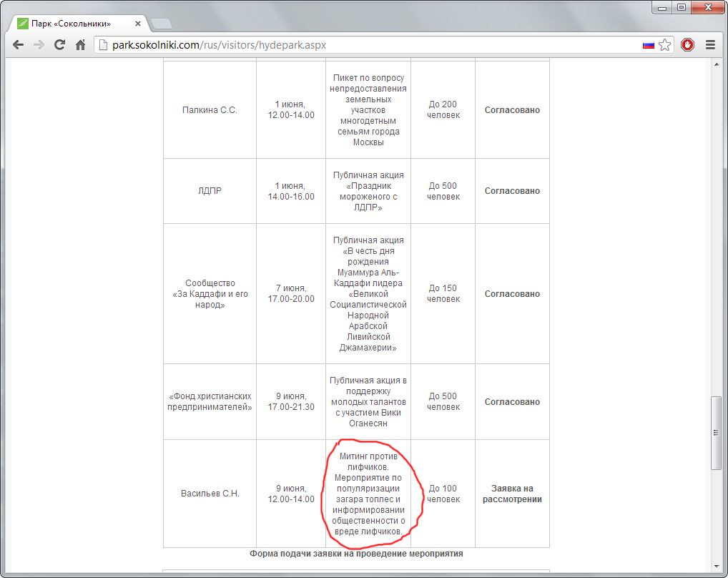Open the Chrome hamburger menu

[710, 45]
